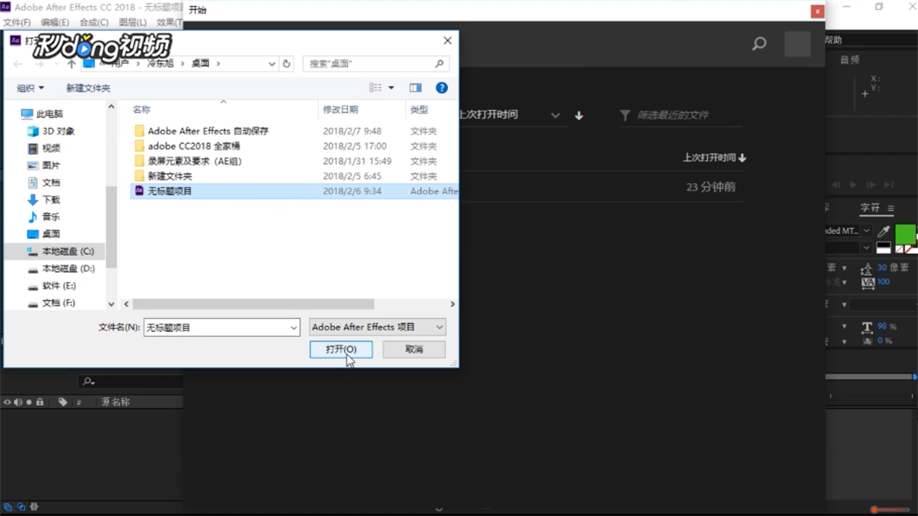Image resolution: width=918 pixels, height=516 pixels.
Task: Click the green fill color swatch
Action: click(905, 234)
